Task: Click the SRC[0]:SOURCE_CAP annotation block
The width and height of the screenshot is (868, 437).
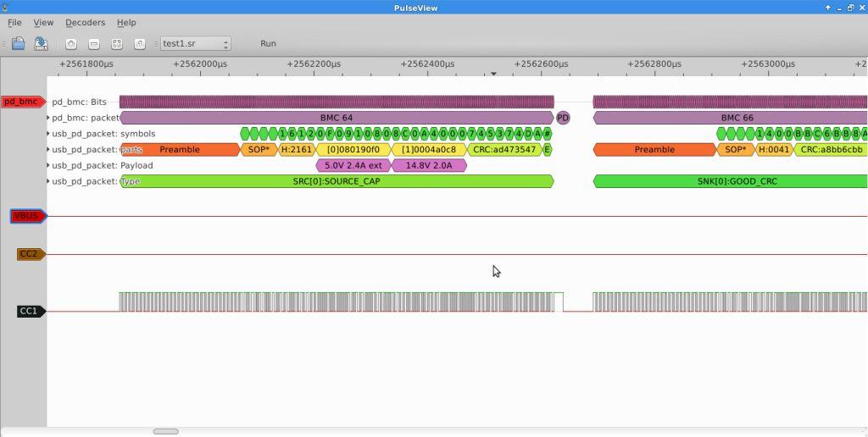Action: [x=337, y=181]
